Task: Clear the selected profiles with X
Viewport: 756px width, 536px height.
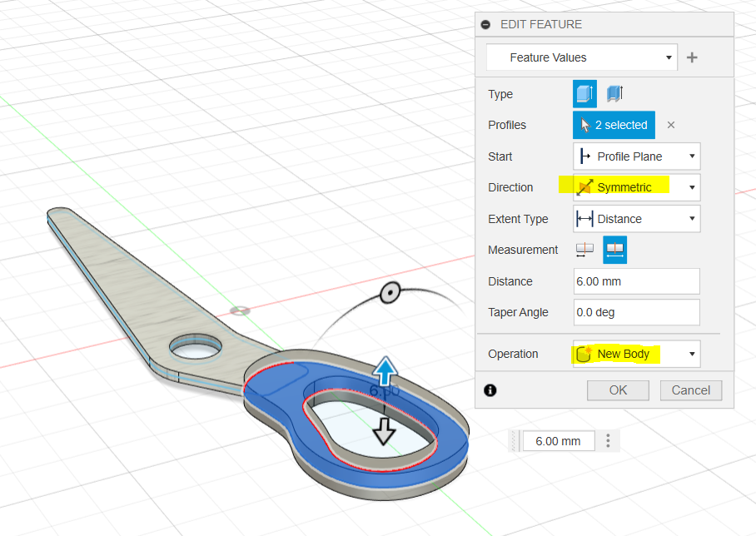Action: pyautogui.click(x=671, y=125)
